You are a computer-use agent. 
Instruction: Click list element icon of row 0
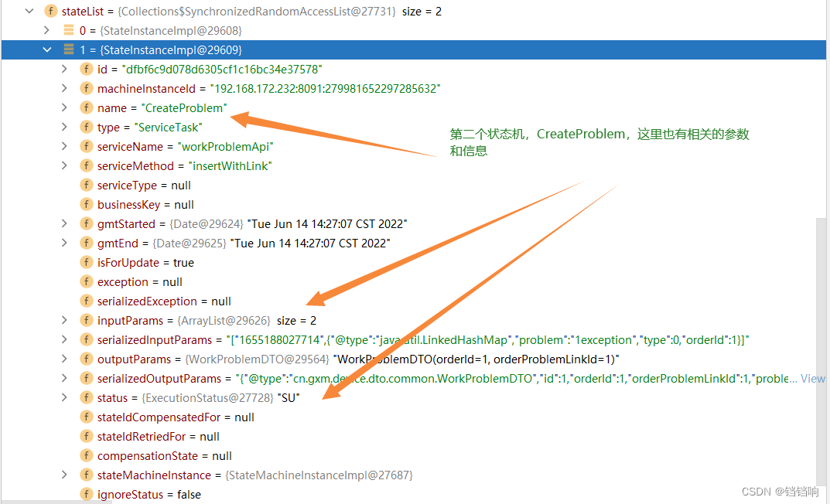pyautogui.click(x=69, y=30)
